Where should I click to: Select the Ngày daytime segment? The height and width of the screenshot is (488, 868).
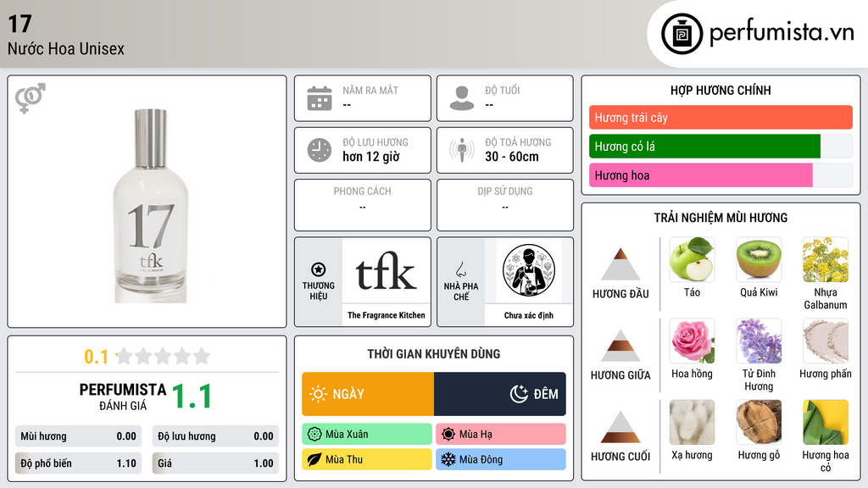pos(368,394)
